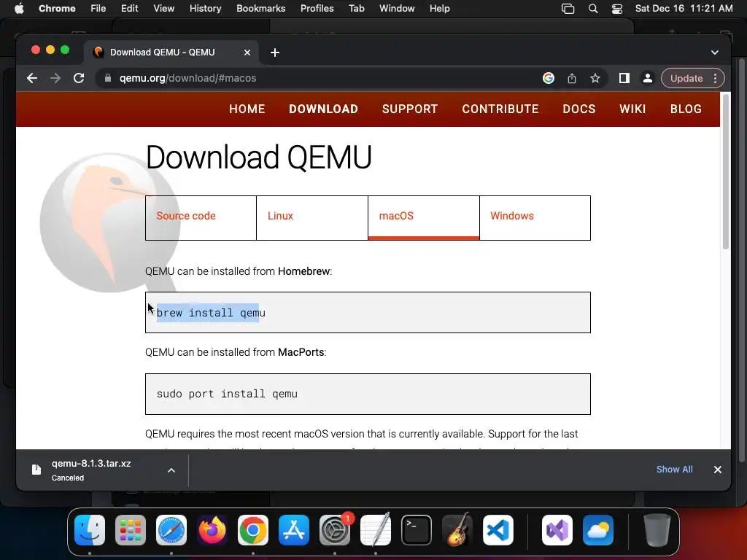Share this page via share icon
The width and height of the screenshot is (747, 560).
pyautogui.click(x=572, y=78)
